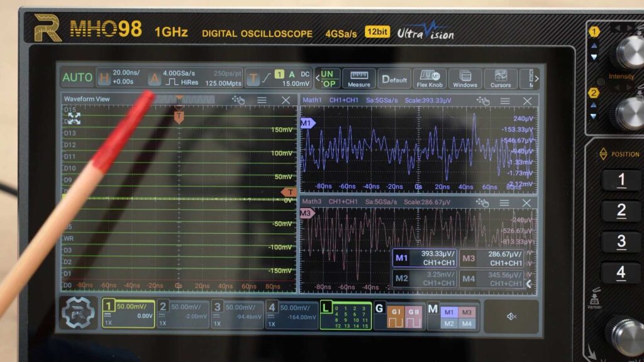
Task: Click the GI signal generator button
Action: click(396, 318)
